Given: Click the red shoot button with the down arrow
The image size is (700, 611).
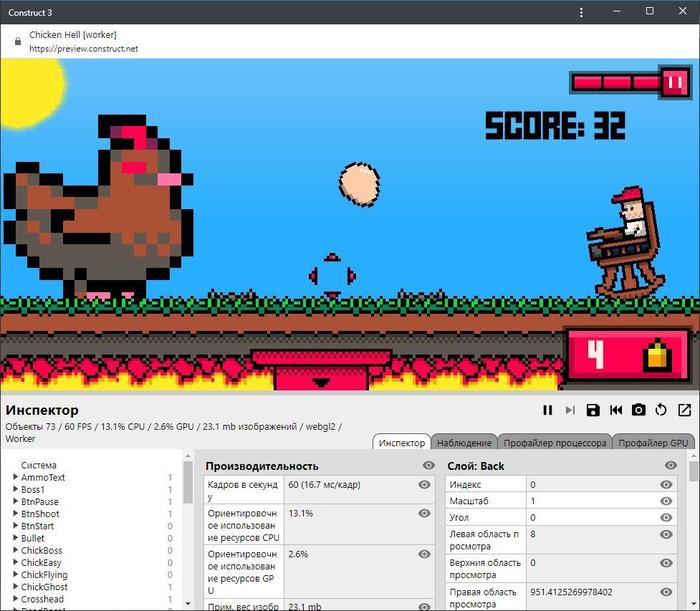Looking at the screenshot, I should click(320, 372).
